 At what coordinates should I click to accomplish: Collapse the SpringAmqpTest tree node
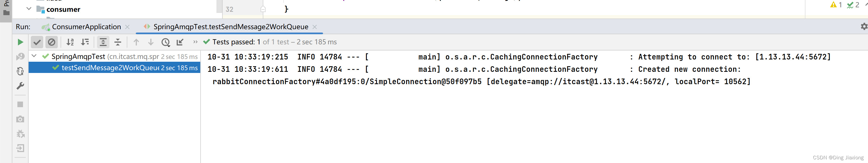(34, 56)
